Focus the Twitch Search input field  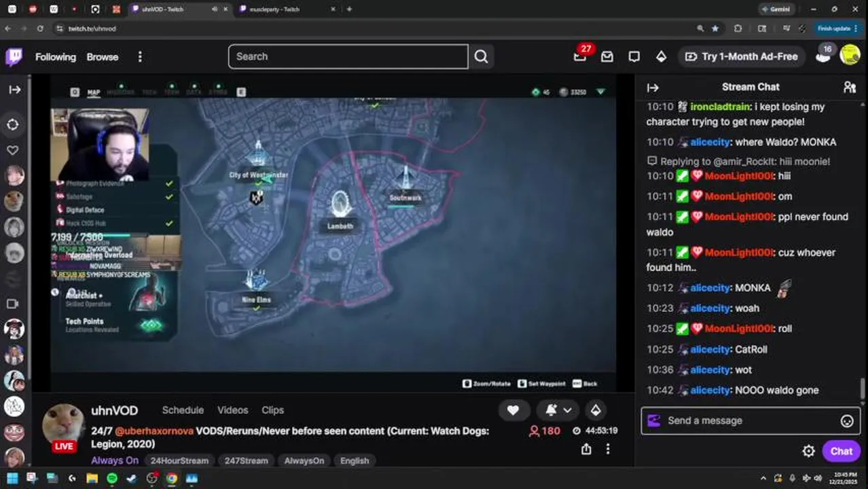(x=348, y=56)
